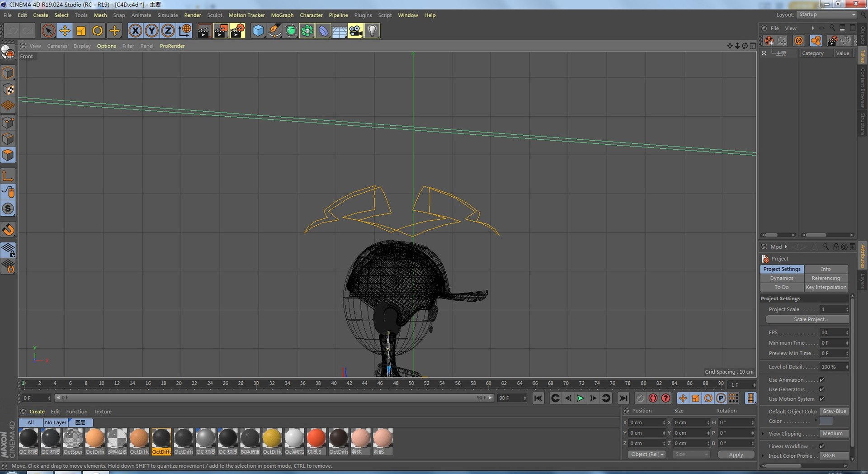Open the Simulate menu

167,15
